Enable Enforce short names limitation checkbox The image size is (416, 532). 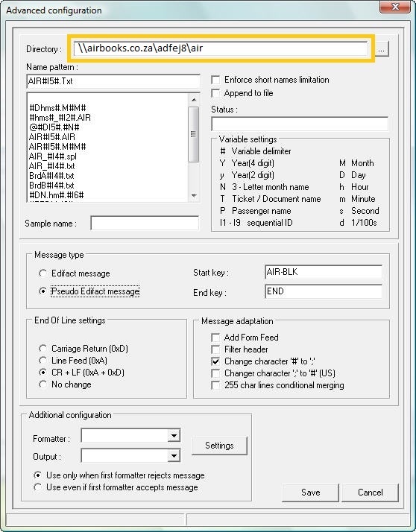215,80
